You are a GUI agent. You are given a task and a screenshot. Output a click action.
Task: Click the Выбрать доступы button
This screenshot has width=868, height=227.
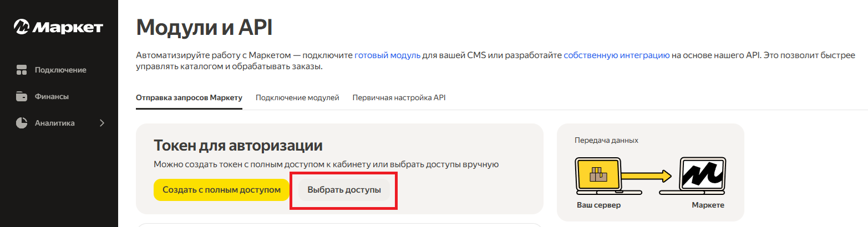[344, 190]
